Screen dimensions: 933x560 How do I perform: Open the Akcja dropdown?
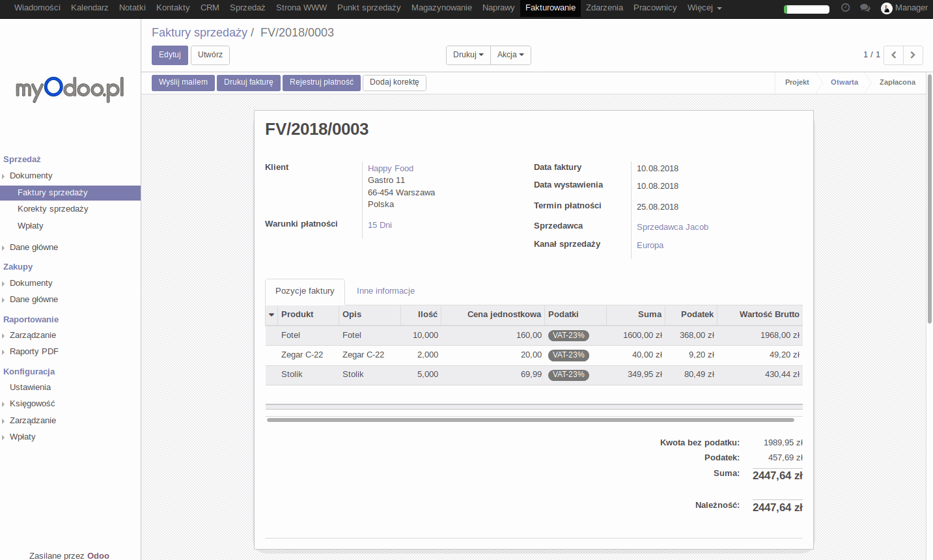510,55
